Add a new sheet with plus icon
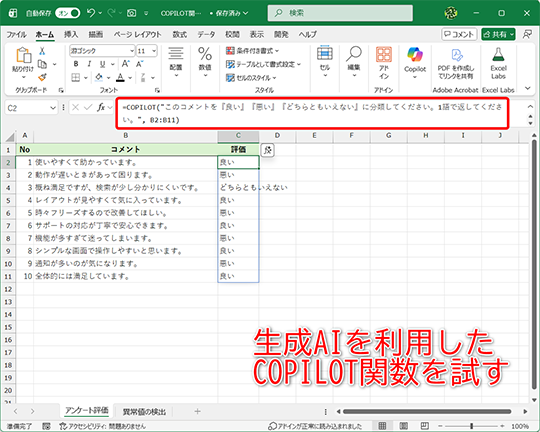Screen dimensions: 540x432 click(x=197, y=411)
